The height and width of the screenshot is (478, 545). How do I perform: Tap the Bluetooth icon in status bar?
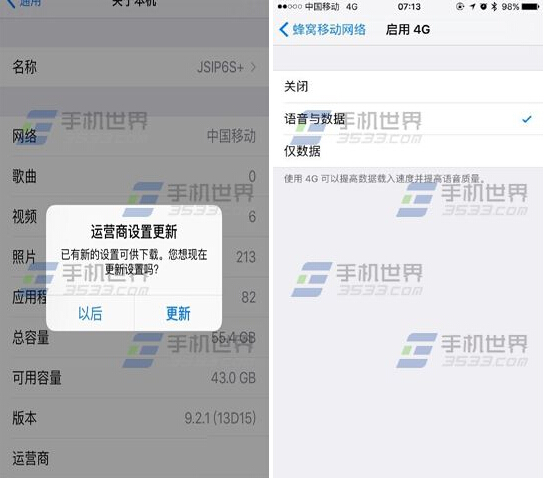coord(494,7)
